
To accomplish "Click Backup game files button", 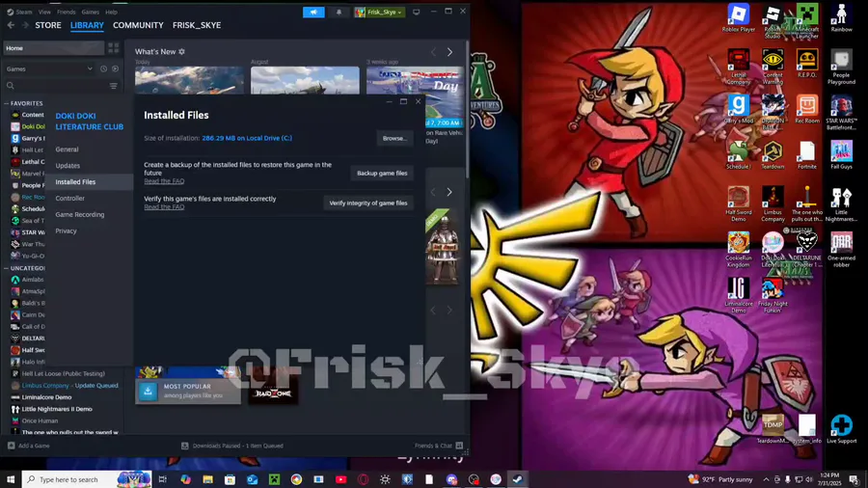I will pos(382,174).
